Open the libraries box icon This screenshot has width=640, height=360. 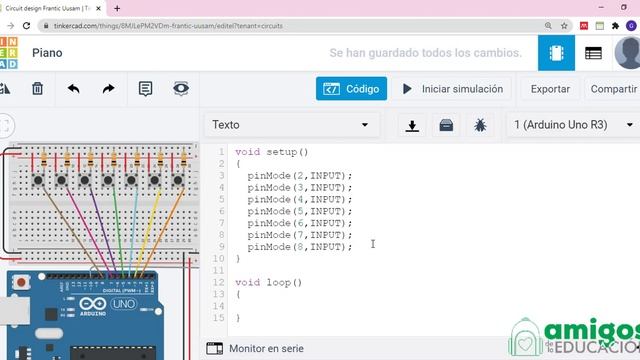446,125
